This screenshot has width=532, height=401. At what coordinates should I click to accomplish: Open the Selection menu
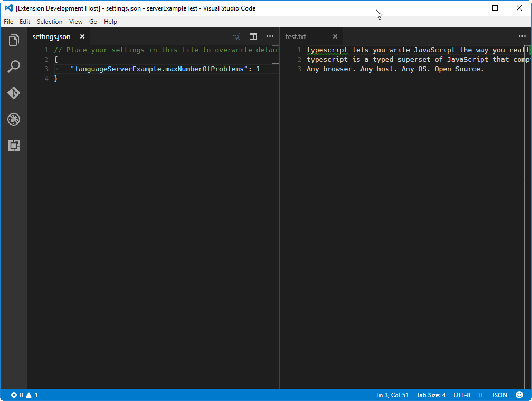[x=50, y=22]
